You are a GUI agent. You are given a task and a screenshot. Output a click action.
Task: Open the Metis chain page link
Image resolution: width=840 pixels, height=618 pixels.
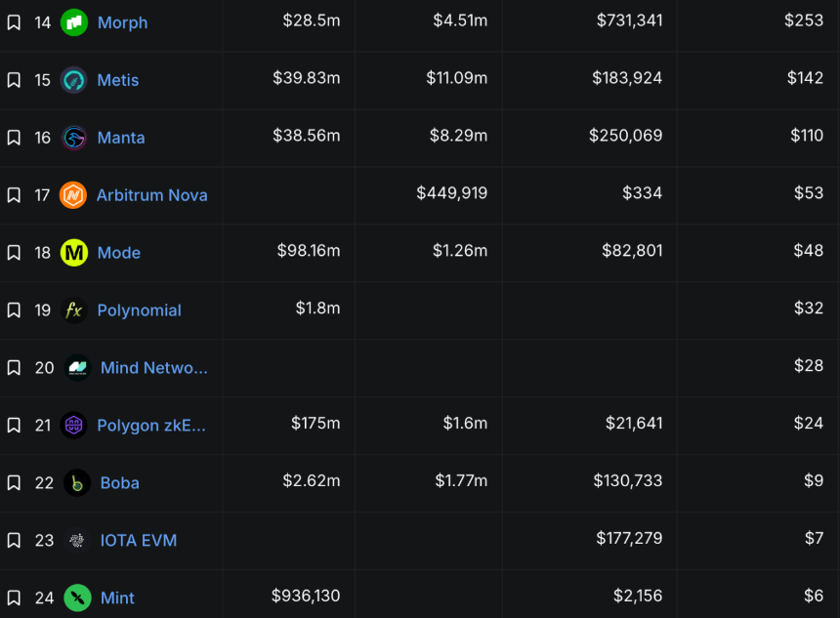tap(118, 80)
